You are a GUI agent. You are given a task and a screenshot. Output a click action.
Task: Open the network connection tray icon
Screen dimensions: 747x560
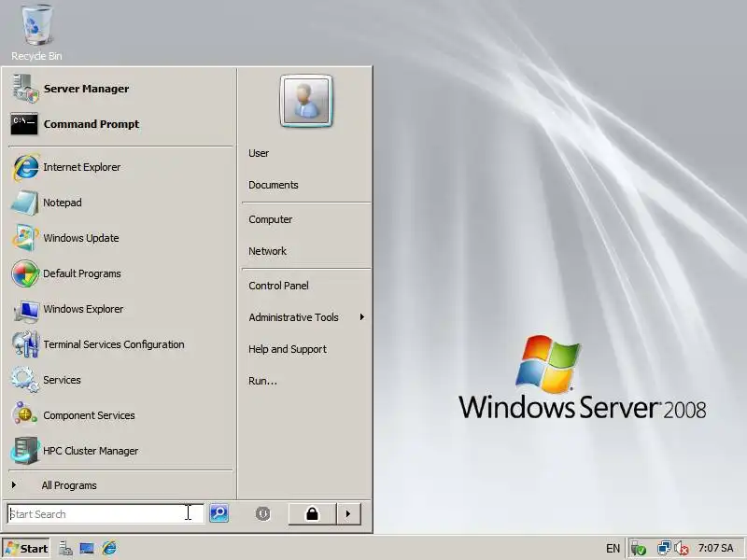[664, 548]
